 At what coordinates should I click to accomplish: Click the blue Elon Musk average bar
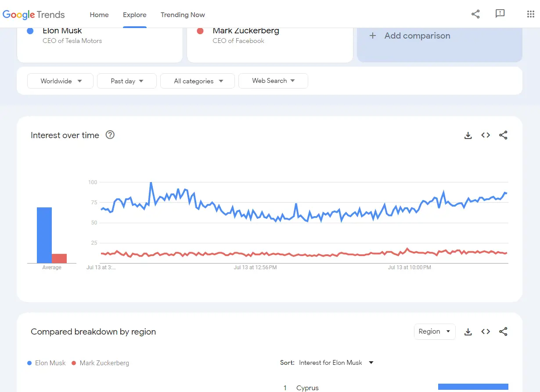[44, 235]
